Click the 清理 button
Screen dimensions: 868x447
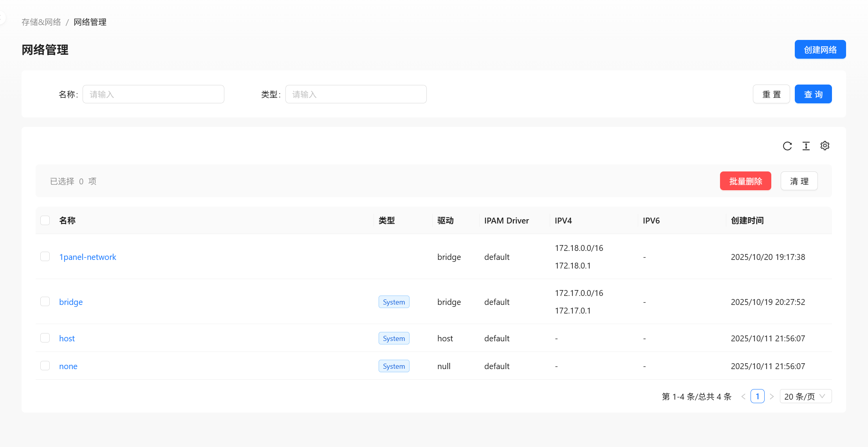[x=799, y=181]
